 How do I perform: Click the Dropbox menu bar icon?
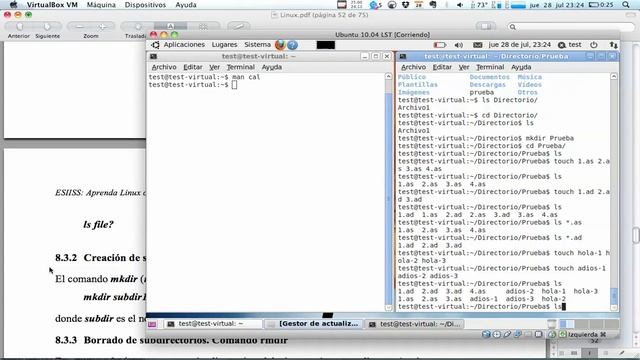[x=405, y=5]
